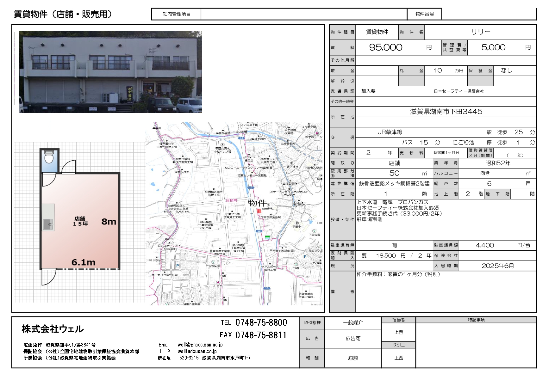The width and height of the screenshot is (555, 392).
Task: Click the property name リリー
Action: (x=480, y=32)
